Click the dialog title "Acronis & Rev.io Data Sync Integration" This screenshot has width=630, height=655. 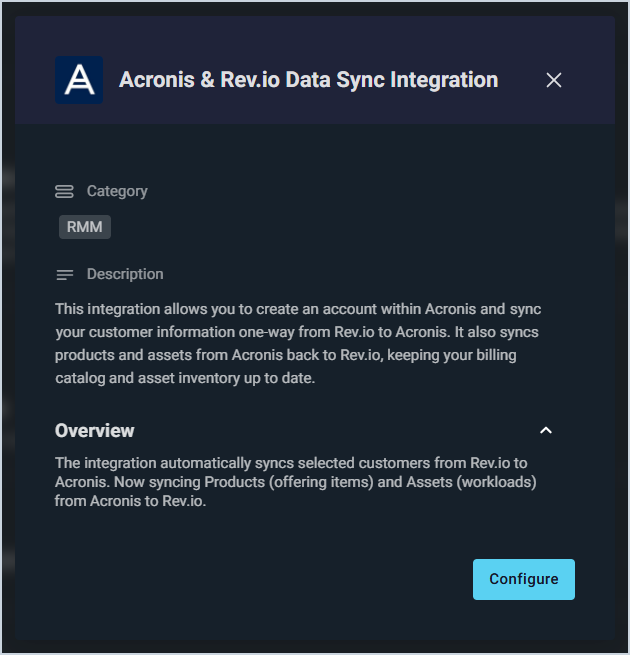(x=308, y=80)
